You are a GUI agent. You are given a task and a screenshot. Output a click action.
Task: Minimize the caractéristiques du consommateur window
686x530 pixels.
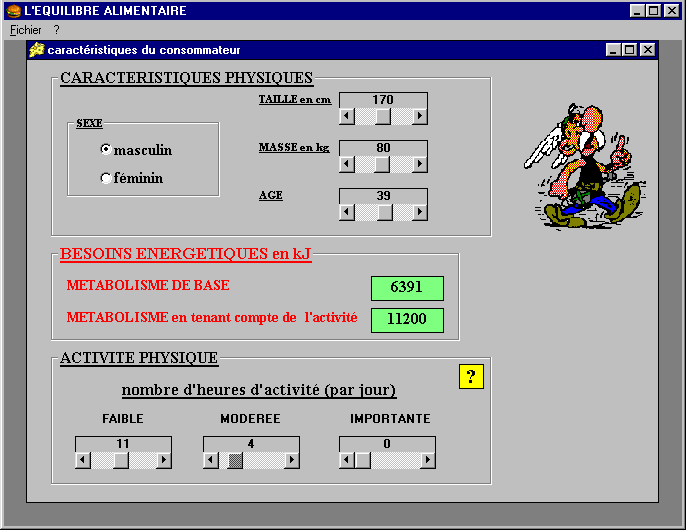pyautogui.click(x=613, y=50)
